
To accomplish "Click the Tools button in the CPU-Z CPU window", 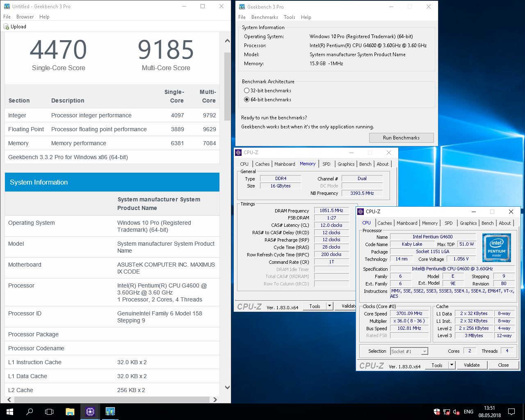I will 437,365.
